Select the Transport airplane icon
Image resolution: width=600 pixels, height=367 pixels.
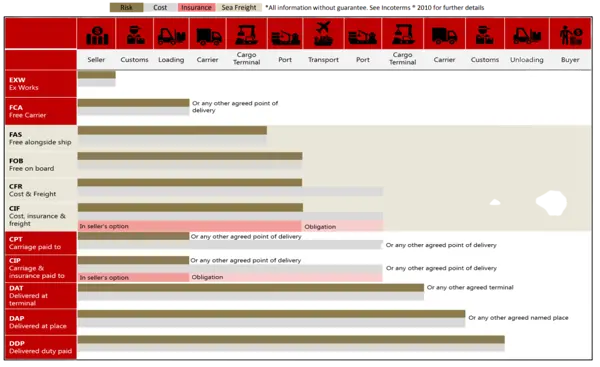323,34
